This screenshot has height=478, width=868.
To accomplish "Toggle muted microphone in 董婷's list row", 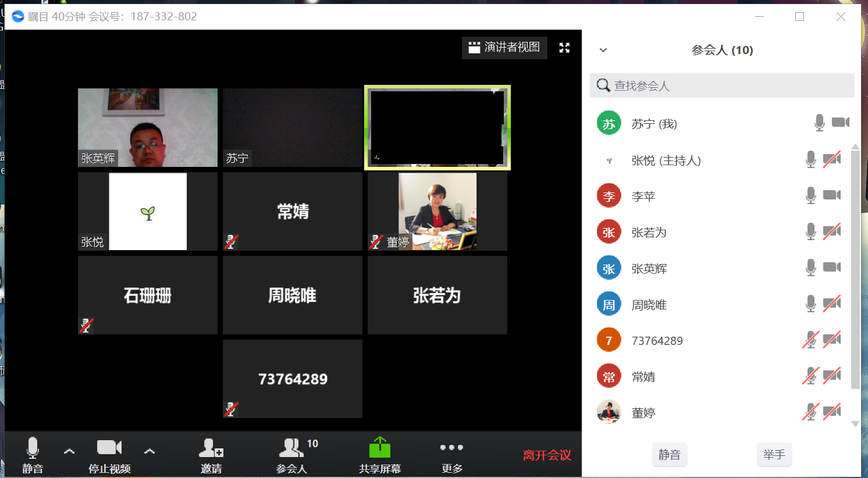I will coord(811,412).
